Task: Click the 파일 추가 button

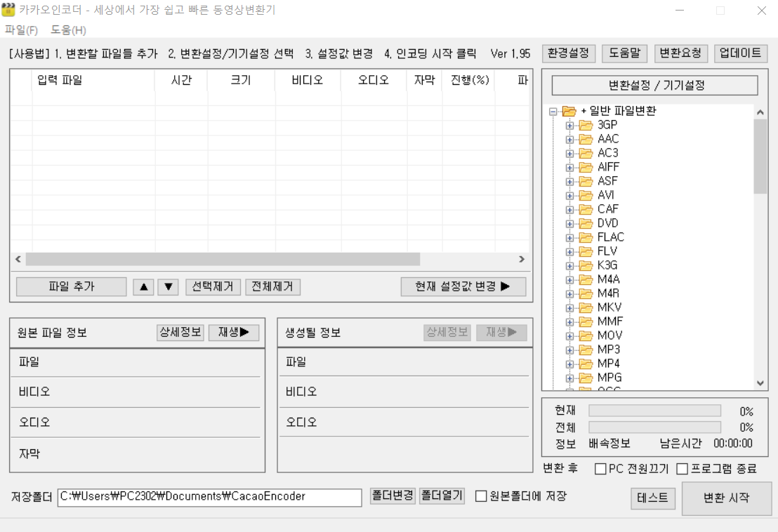Action: point(72,286)
